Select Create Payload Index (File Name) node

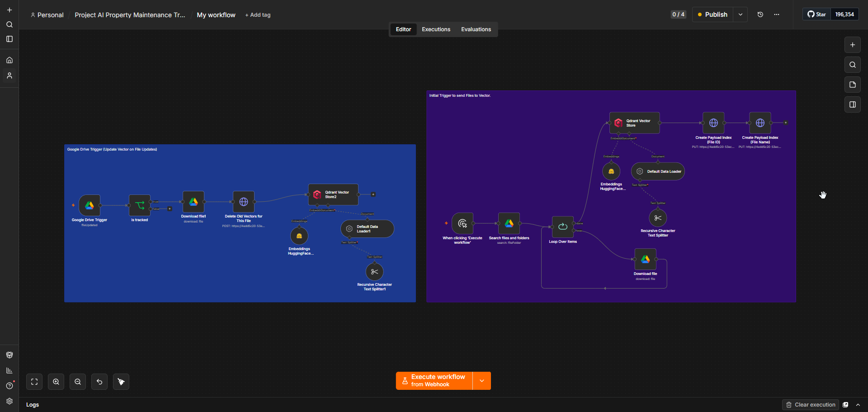760,123
